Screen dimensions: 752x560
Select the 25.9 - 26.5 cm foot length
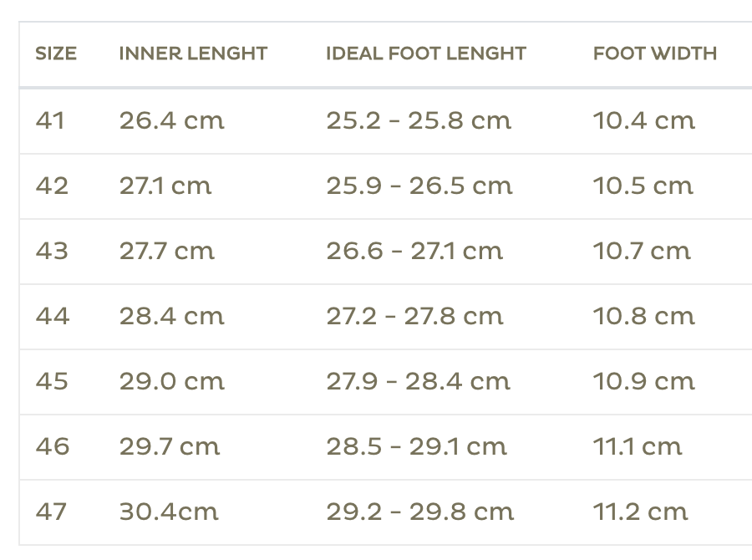pos(419,186)
